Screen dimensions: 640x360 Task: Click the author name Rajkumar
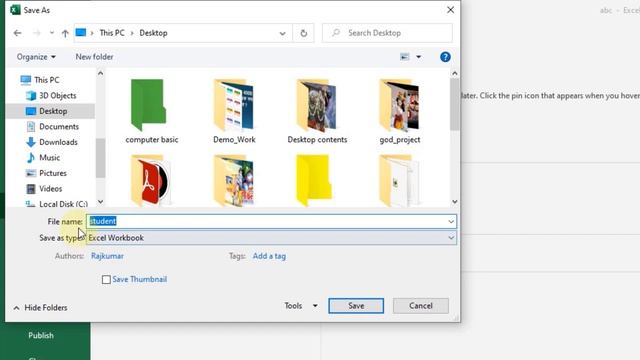107,256
